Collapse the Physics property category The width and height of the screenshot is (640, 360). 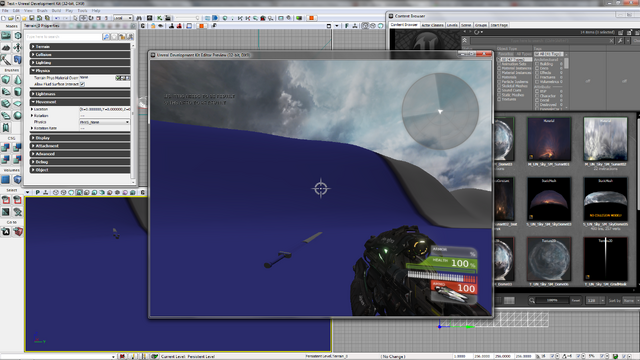(80, 71)
